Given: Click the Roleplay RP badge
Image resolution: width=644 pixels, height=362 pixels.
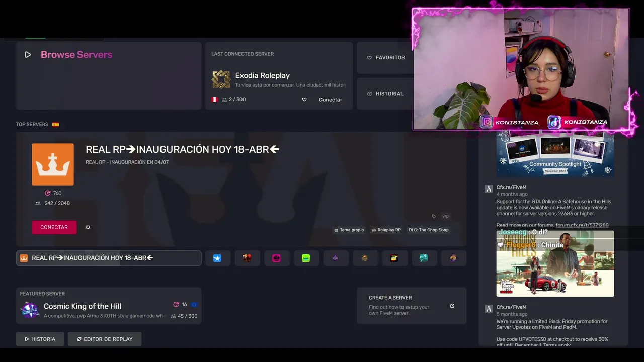Looking at the screenshot, I should 386,230.
